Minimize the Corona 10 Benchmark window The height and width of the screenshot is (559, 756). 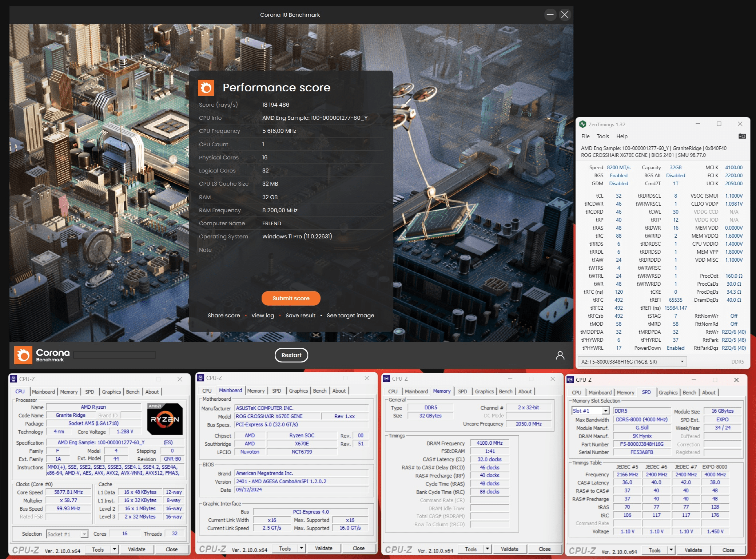[x=550, y=15]
